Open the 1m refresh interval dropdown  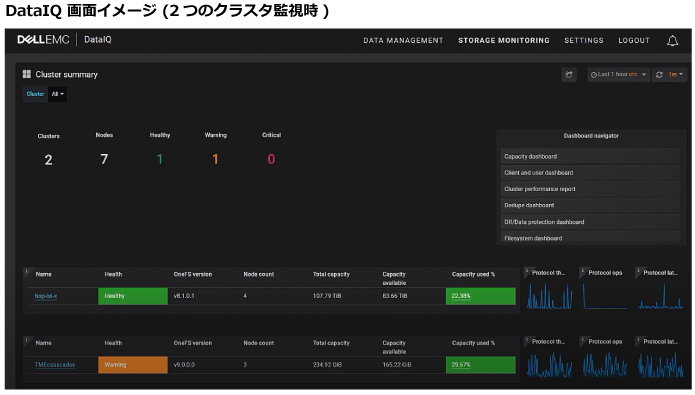[675, 74]
